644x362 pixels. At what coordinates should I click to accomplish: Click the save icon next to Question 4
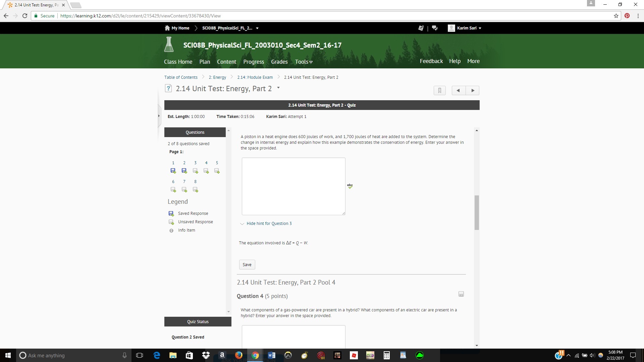[461, 294]
